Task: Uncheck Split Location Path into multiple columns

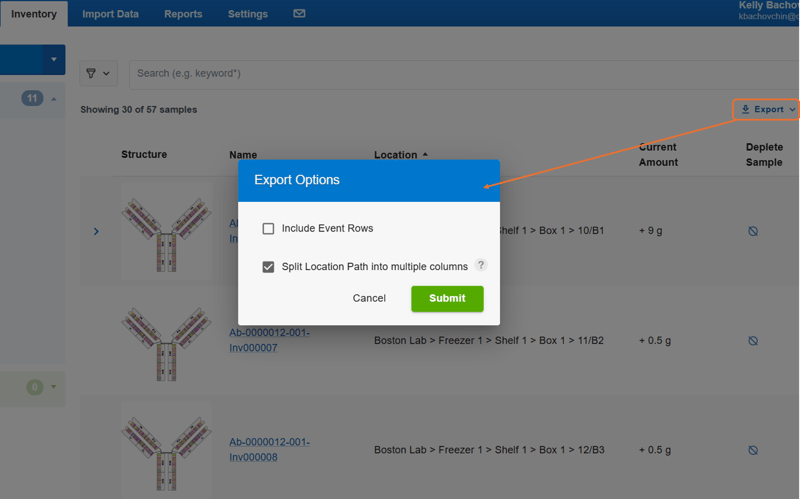Action: click(x=268, y=267)
